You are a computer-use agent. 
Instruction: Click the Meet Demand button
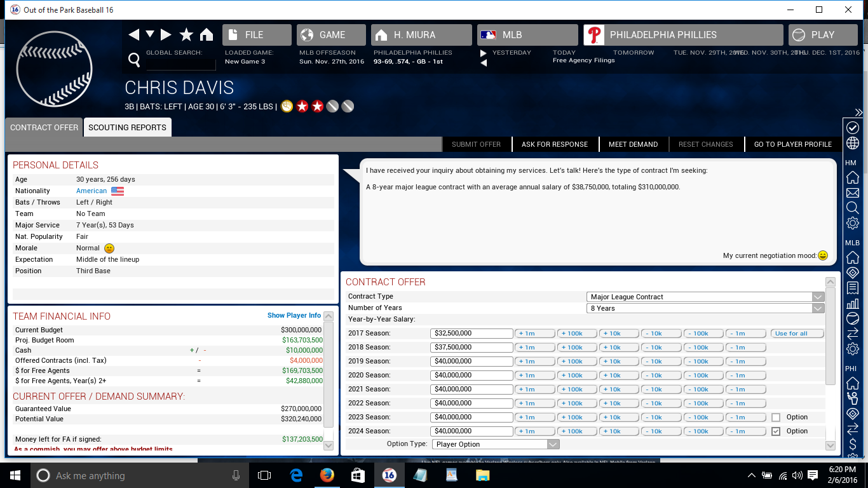[x=633, y=144]
